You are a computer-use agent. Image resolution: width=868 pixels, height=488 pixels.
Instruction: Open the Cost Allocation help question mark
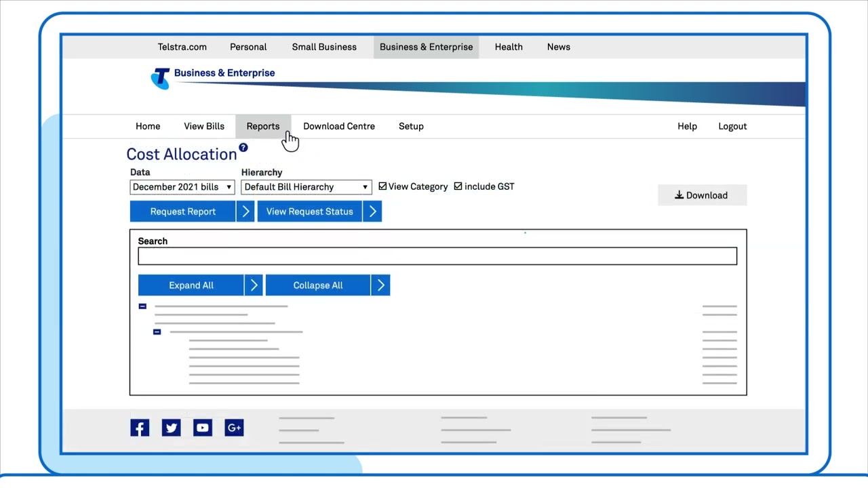243,148
